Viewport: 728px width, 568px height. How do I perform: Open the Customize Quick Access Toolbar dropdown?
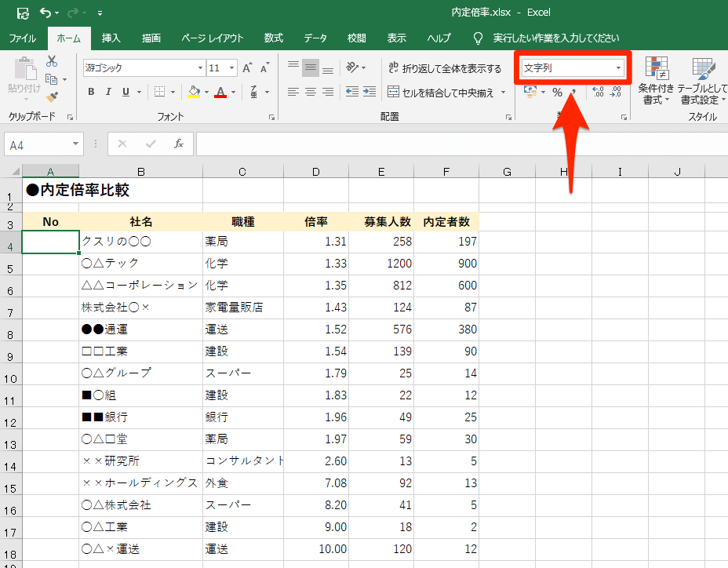(100, 13)
